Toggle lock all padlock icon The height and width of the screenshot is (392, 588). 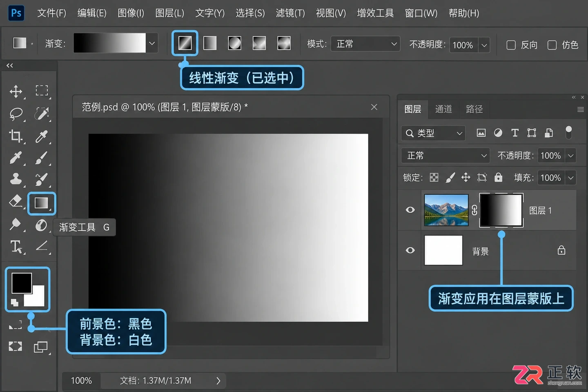click(498, 177)
